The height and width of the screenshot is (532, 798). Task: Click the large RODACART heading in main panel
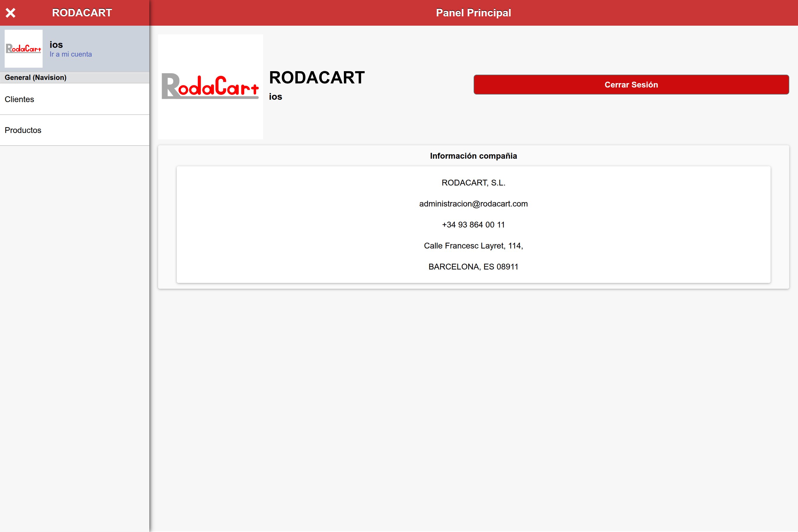tap(316, 78)
